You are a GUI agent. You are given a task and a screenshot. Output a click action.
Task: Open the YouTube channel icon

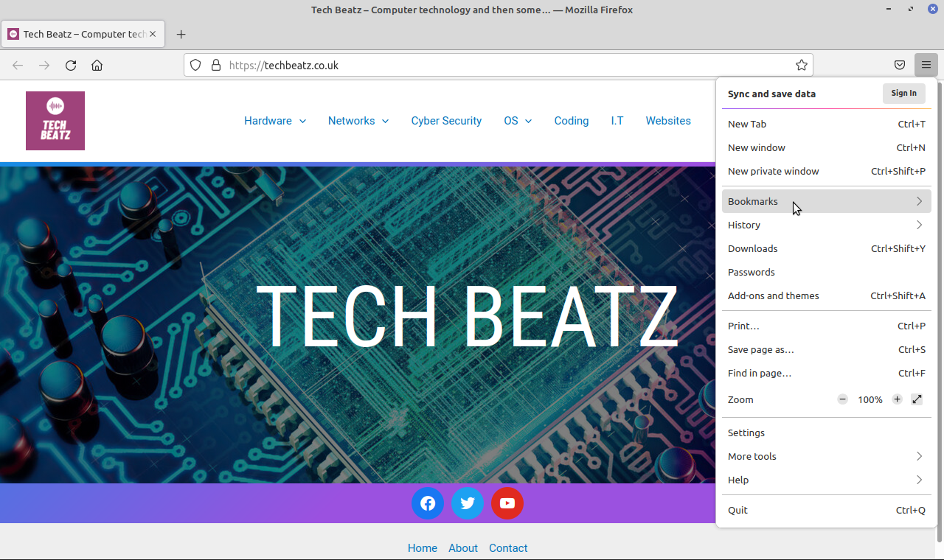click(x=507, y=503)
